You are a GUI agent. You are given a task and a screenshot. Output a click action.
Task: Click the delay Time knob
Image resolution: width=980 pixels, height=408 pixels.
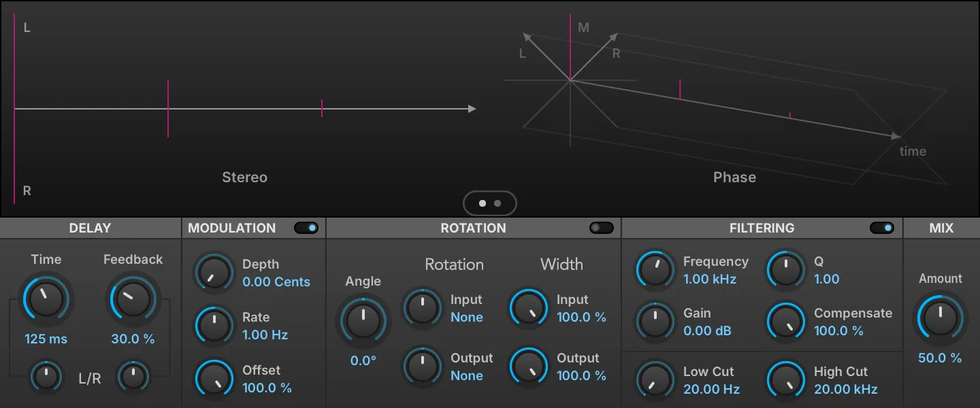[46, 298]
